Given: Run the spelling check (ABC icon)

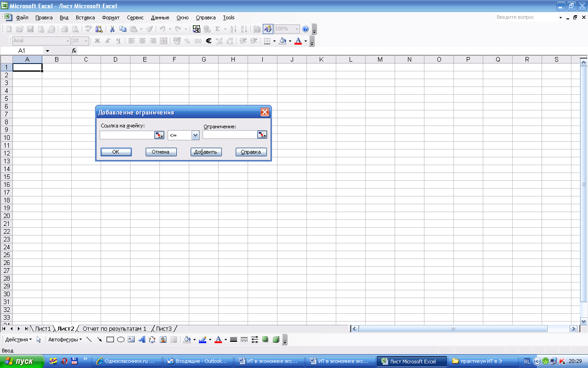Looking at the screenshot, I should (x=88, y=29).
